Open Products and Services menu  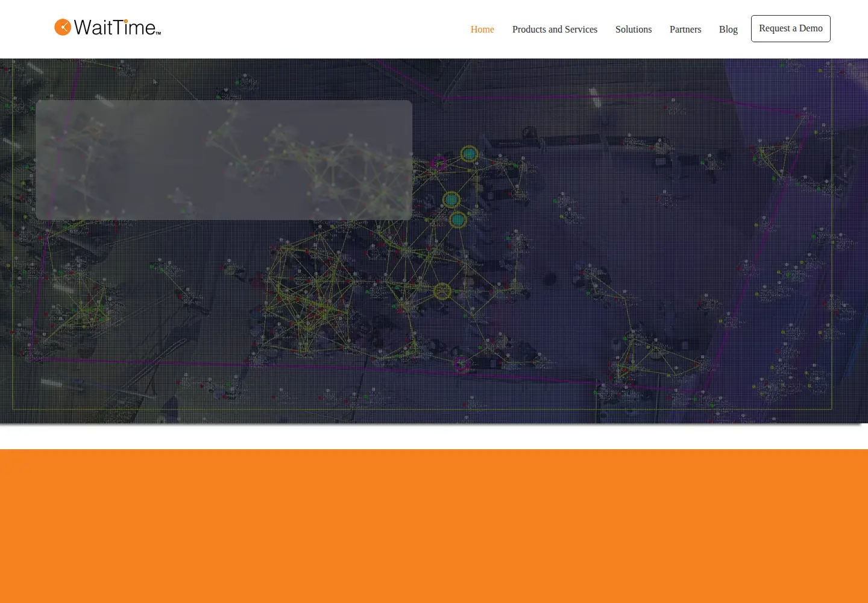(555, 29)
